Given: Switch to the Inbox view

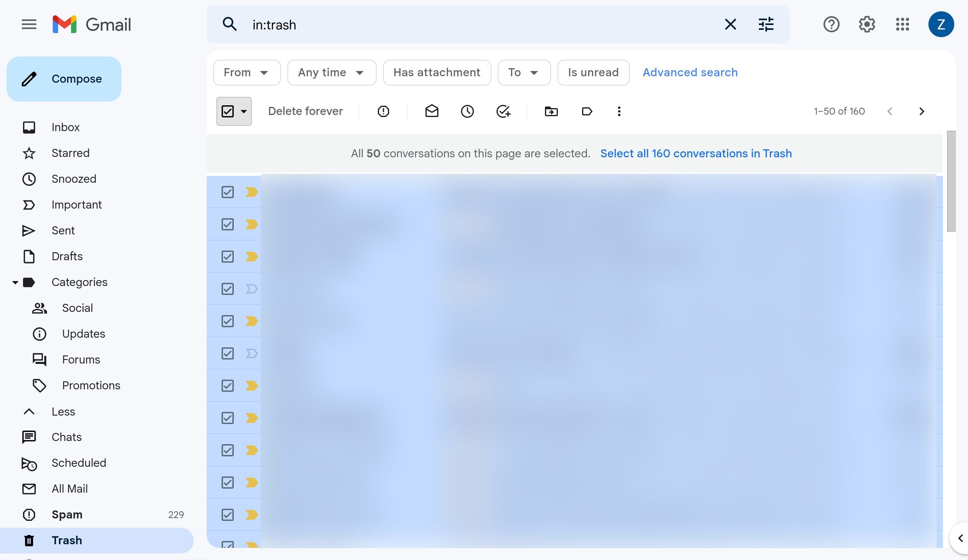Looking at the screenshot, I should click(65, 127).
